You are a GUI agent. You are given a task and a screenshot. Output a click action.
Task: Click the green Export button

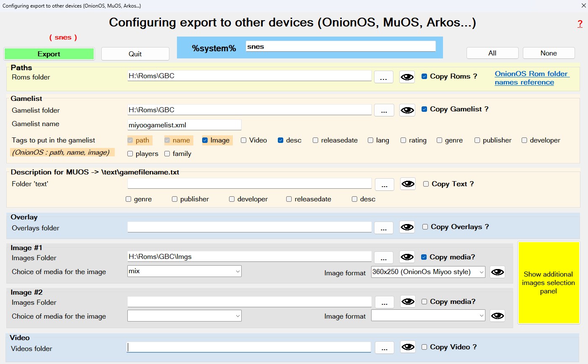(49, 54)
